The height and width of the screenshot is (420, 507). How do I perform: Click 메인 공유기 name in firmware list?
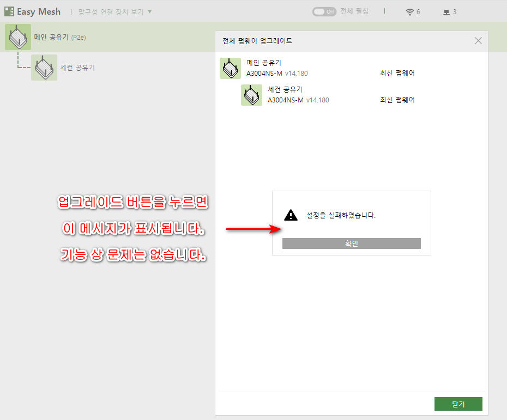point(264,63)
